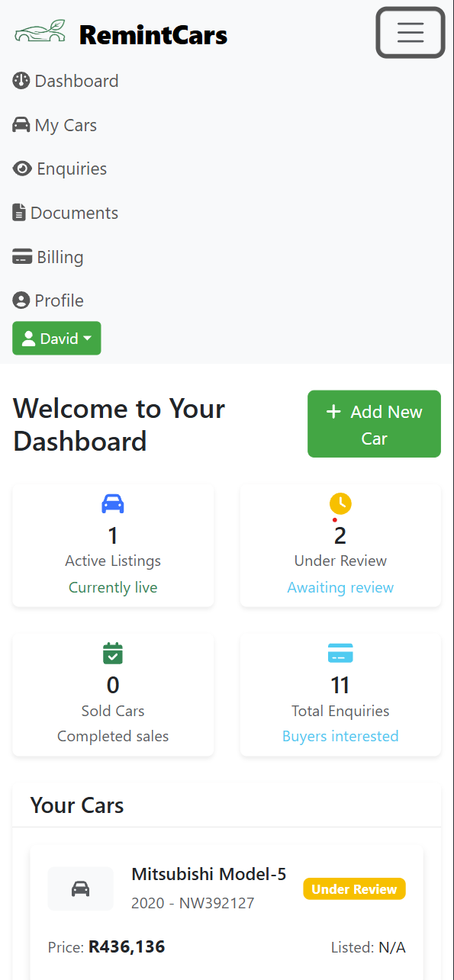Select the 'Awaiting review' text

tap(340, 587)
